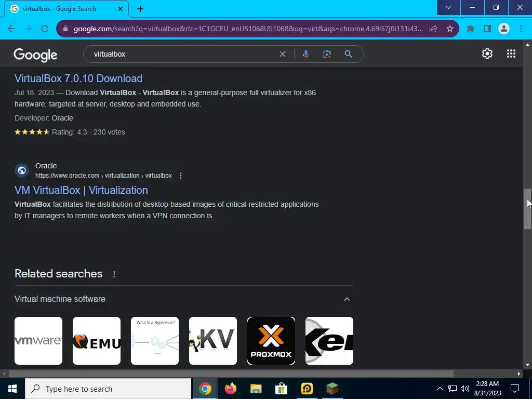Open more options for Oracle result
The image size is (532, 399).
click(x=180, y=176)
